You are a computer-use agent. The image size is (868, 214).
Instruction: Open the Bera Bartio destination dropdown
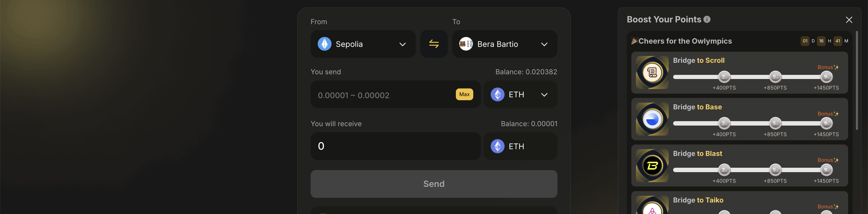[505, 44]
